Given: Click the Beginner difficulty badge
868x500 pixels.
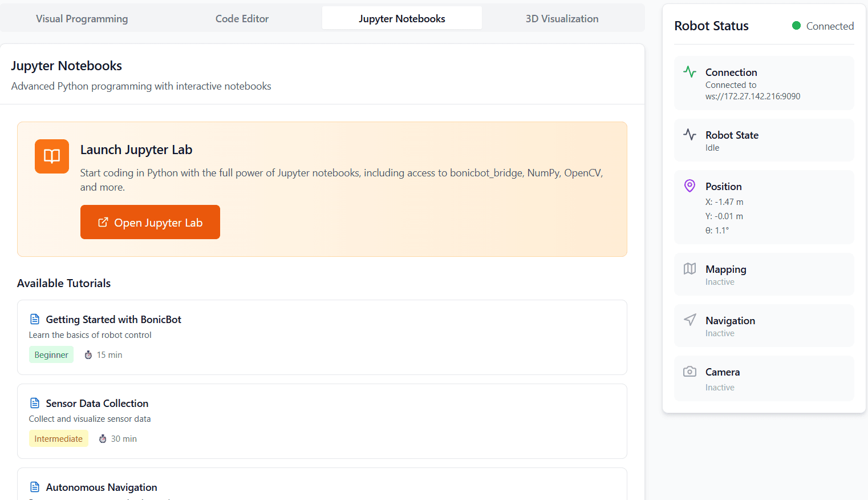Looking at the screenshot, I should pos(51,354).
